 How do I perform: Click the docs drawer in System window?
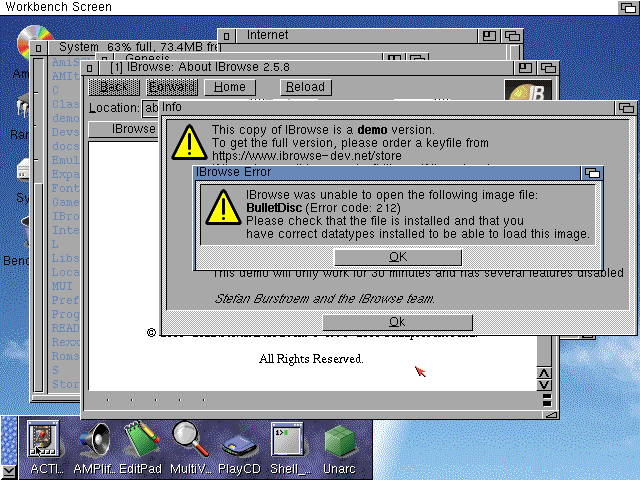65,146
